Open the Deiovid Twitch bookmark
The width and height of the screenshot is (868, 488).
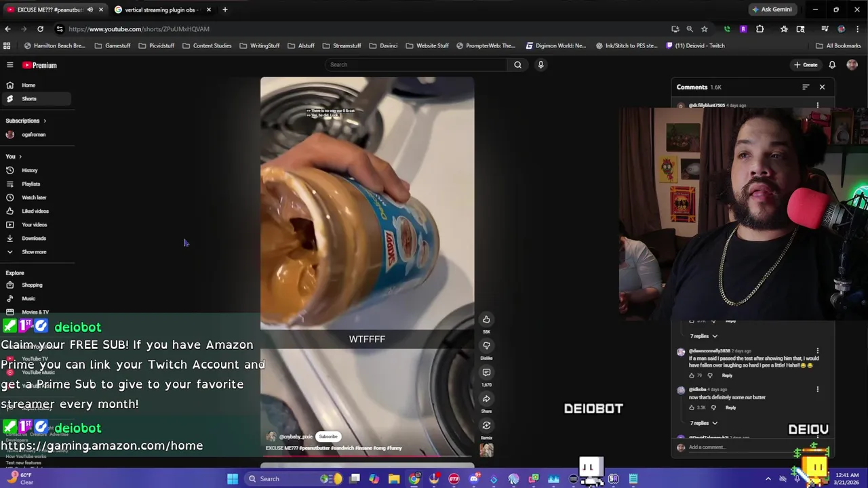tap(695, 46)
